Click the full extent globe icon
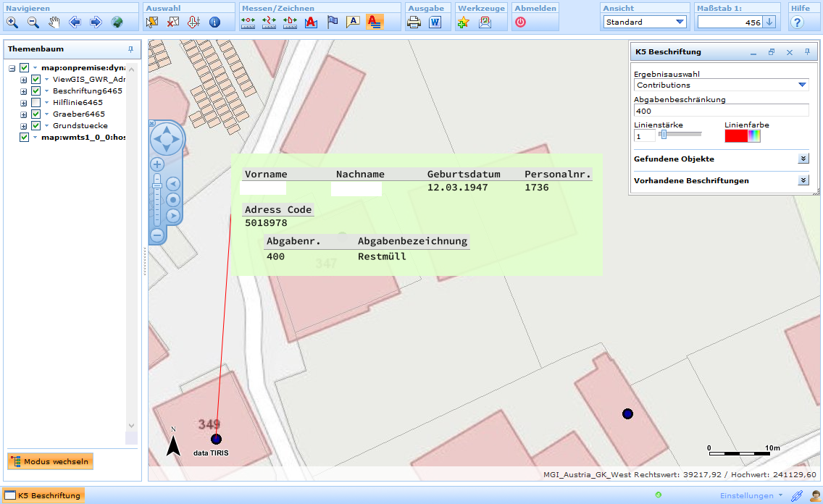 coord(117,22)
